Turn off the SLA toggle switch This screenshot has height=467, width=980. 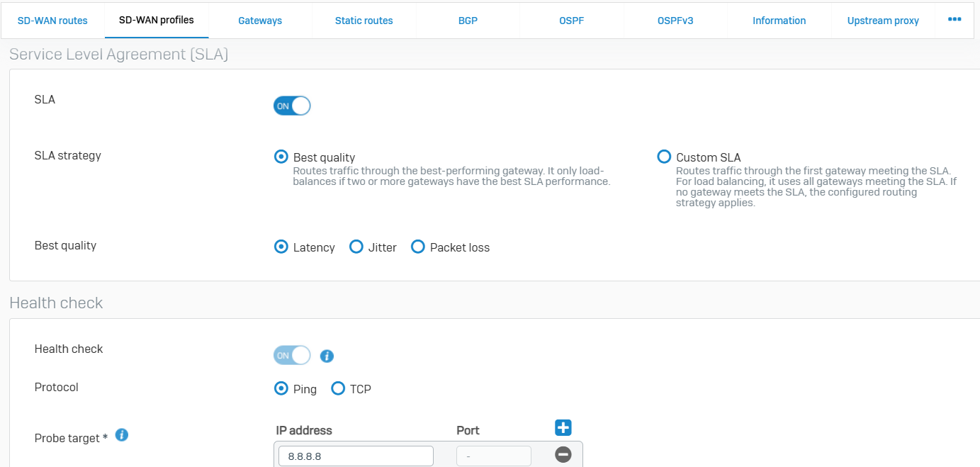coord(292,106)
